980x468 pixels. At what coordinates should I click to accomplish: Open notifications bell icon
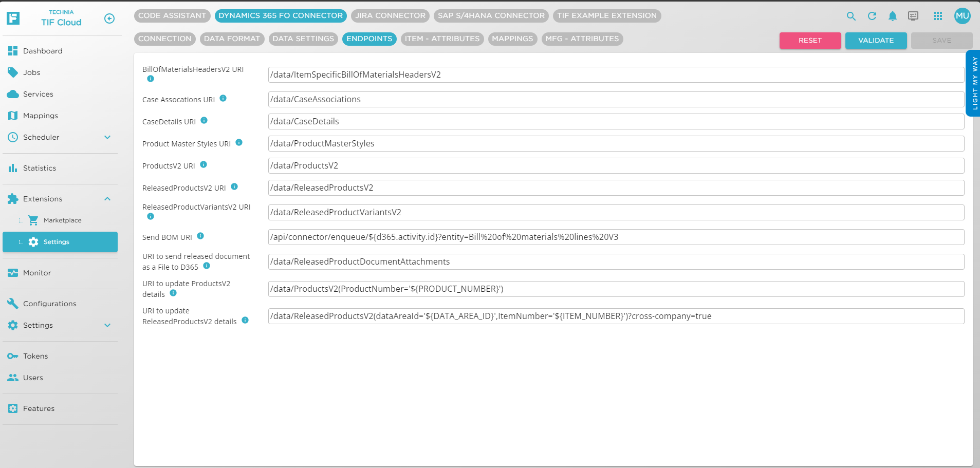[893, 16]
